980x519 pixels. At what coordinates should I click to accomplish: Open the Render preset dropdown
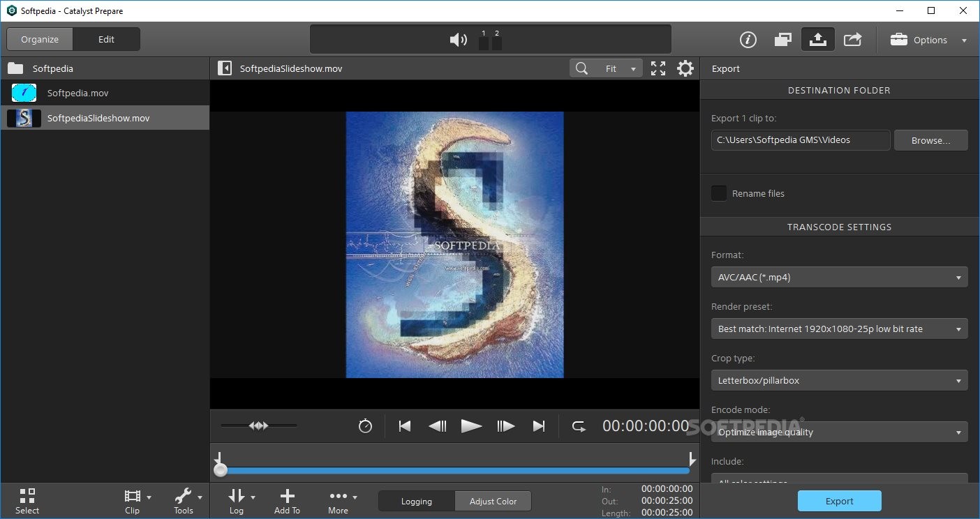839,329
